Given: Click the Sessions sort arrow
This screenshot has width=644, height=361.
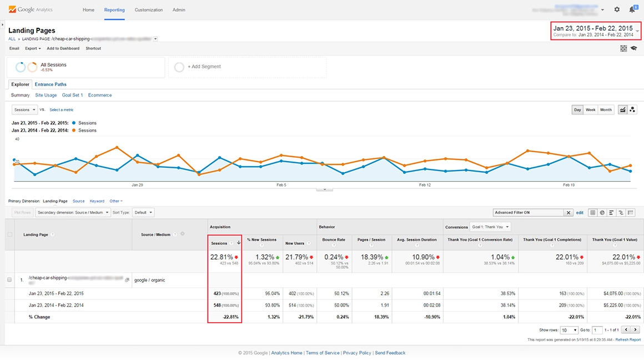Looking at the screenshot, I should (x=239, y=243).
